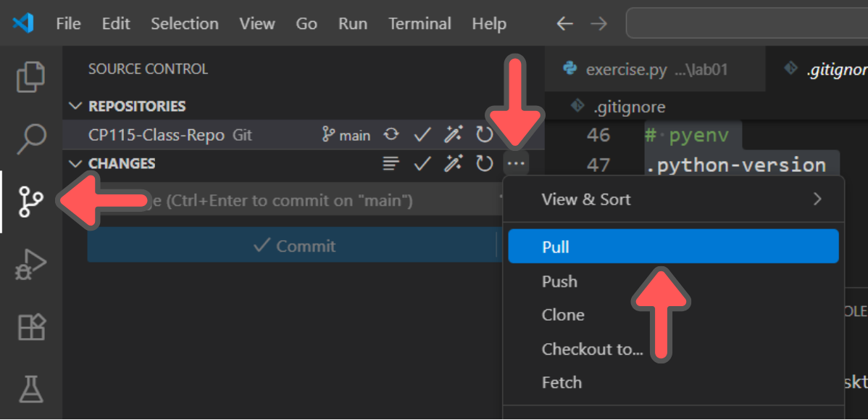Screen dimensions: 868x420
Task: Open the Search view in activity bar
Action: click(30, 139)
